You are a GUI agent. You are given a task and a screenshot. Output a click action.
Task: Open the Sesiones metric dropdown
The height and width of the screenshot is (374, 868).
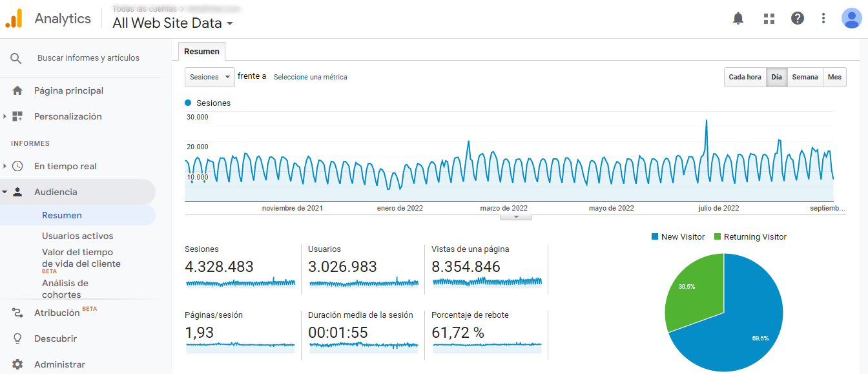(210, 77)
